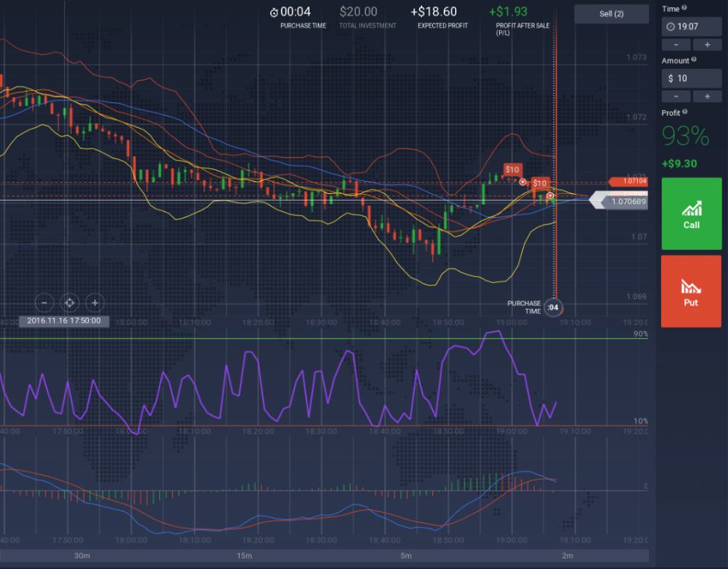Click the purchase time :04 countdown circle
Image resolution: width=728 pixels, height=569 pixels.
(x=552, y=308)
